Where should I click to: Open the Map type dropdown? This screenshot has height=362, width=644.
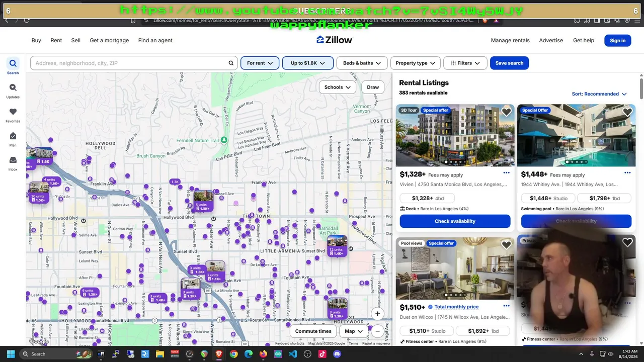click(x=354, y=331)
